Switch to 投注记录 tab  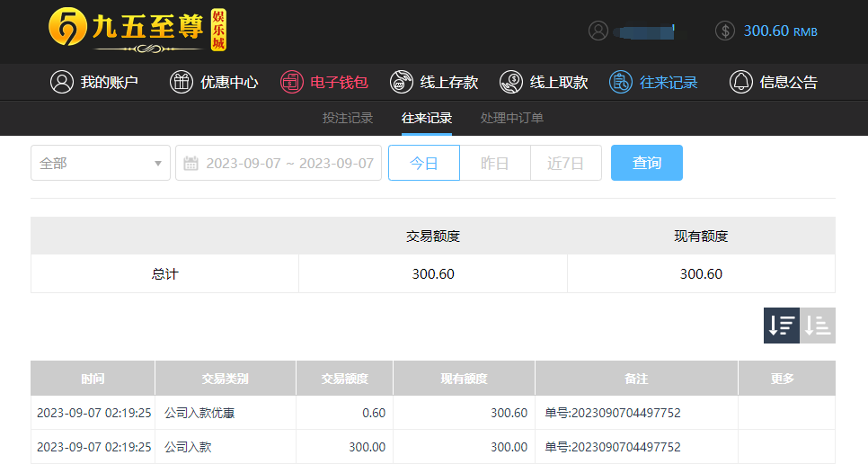(348, 118)
